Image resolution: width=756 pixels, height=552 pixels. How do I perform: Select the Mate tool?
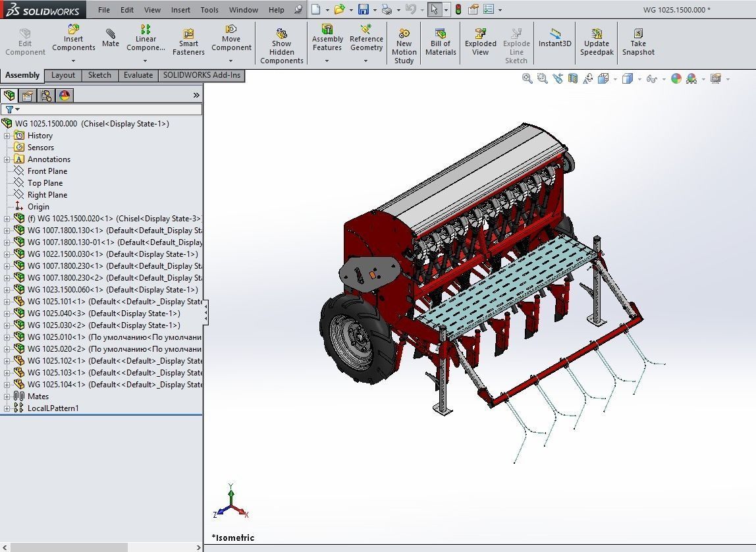[111, 38]
